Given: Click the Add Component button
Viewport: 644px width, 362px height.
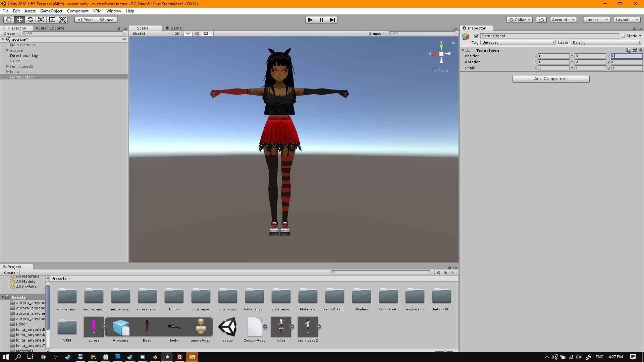Looking at the screenshot, I should click(551, 79).
